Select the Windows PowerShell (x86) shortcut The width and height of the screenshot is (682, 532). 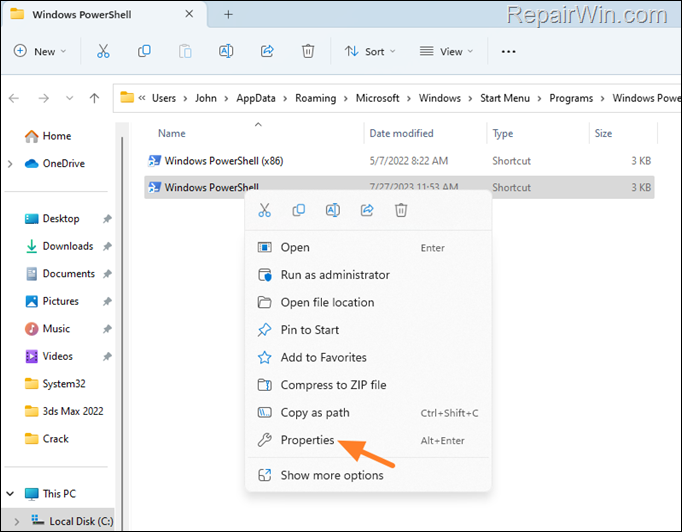click(399, 161)
